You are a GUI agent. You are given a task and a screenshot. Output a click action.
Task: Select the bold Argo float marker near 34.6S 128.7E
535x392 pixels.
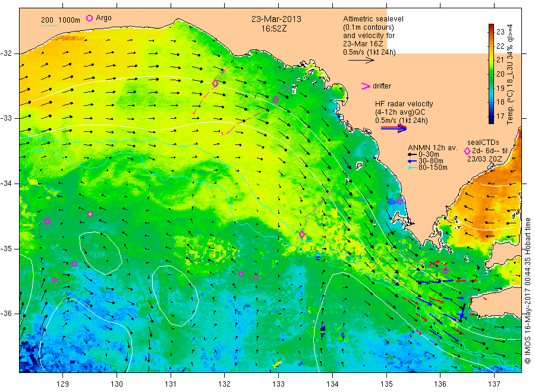coord(48,221)
